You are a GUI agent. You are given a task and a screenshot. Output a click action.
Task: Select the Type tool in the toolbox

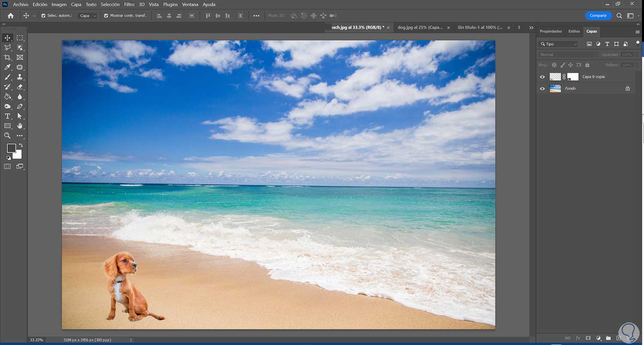(x=7, y=116)
